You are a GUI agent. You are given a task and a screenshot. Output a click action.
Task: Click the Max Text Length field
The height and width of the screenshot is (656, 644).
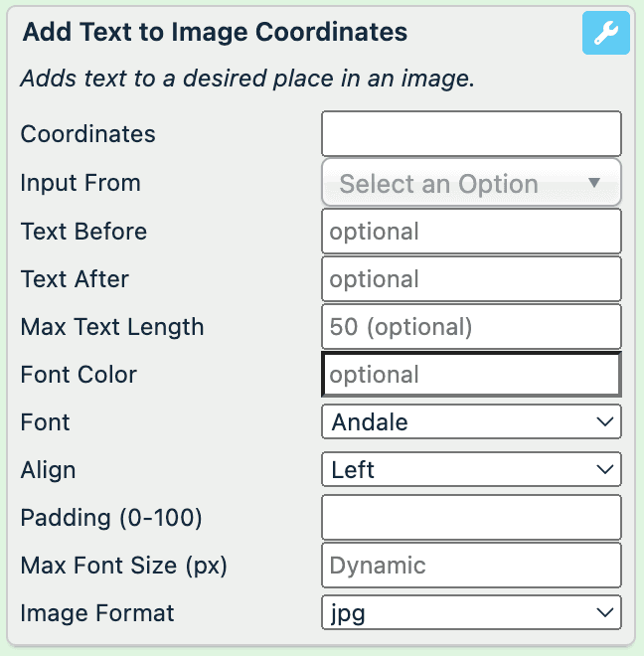tap(471, 327)
